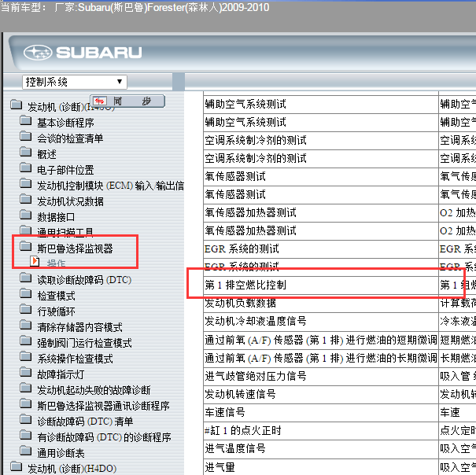Click the 短期微调 A/F sensor row cell
The width and height of the screenshot is (476, 475).
click(x=321, y=341)
